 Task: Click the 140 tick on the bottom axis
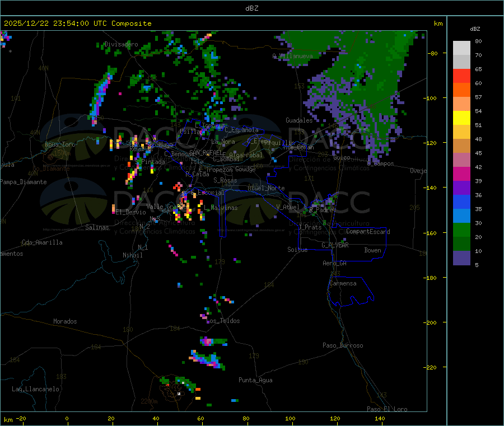[380, 418]
